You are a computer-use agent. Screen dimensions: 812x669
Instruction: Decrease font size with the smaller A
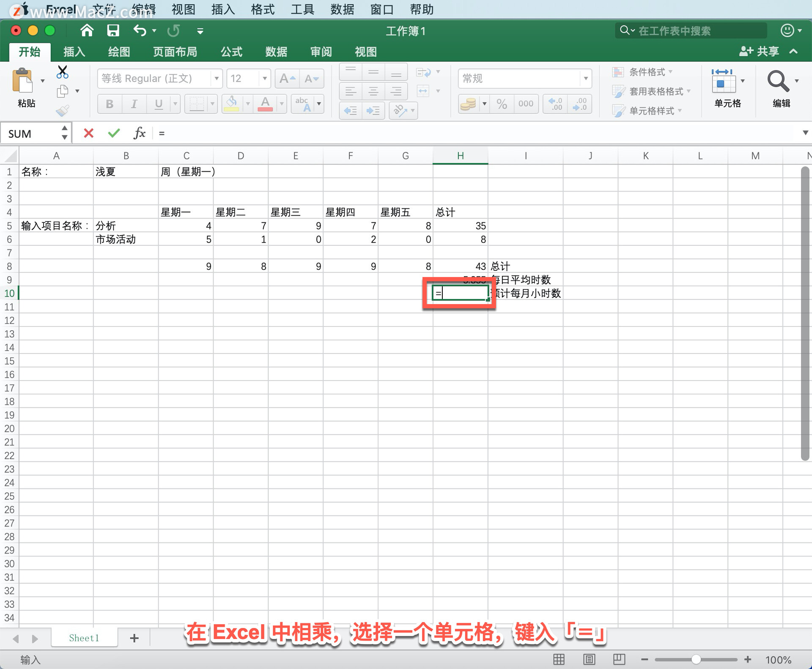point(312,79)
